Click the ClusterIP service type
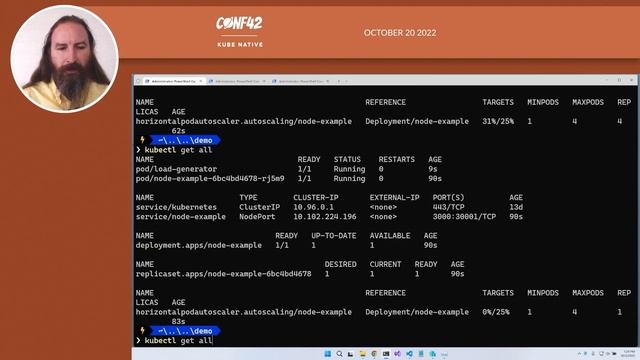This screenshot has width=640, height=360. click(260, 207)
